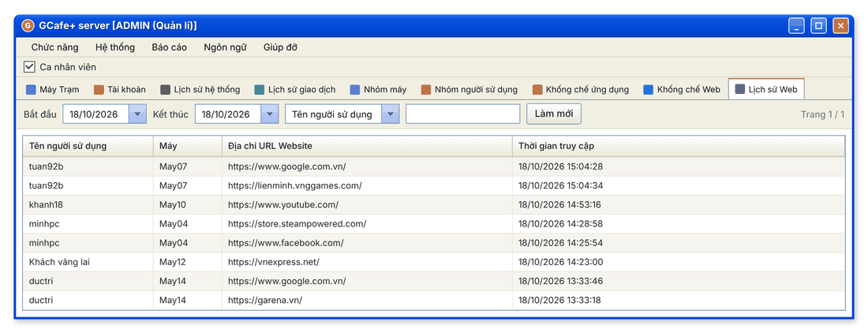The image size is (868, 333).
Task: Open the Ngôn ngữ menu
Action: coord(225,47)
